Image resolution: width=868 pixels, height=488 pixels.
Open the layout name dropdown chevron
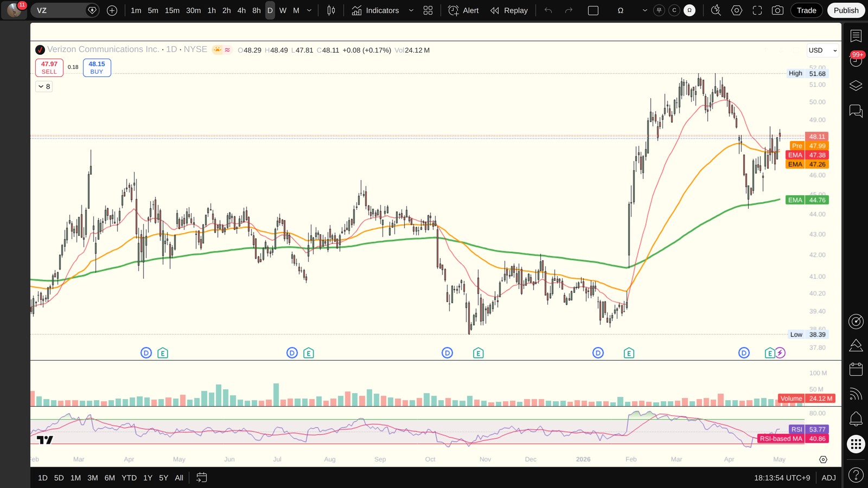(x=644, y=10)
